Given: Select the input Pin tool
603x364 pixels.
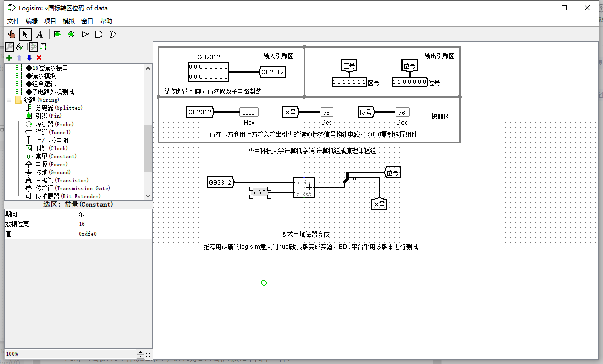Looking at the screenshot, I should point(57,34).
